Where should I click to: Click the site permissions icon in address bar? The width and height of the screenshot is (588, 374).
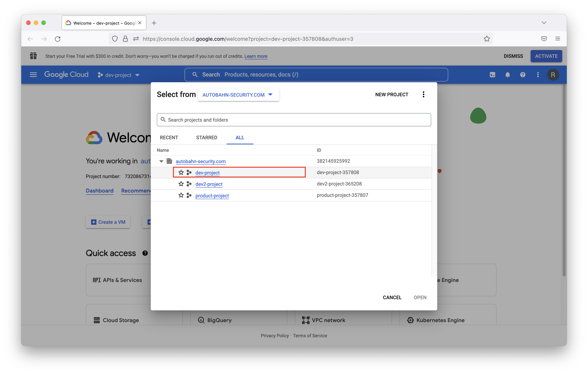tap(136, 39)
